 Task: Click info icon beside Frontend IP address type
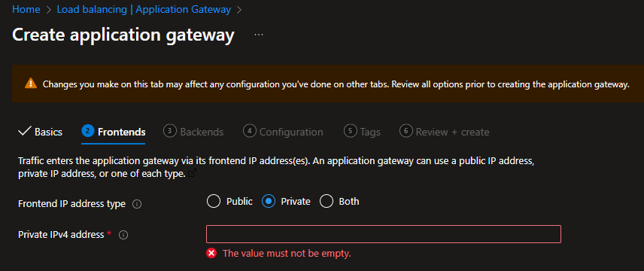137,204
